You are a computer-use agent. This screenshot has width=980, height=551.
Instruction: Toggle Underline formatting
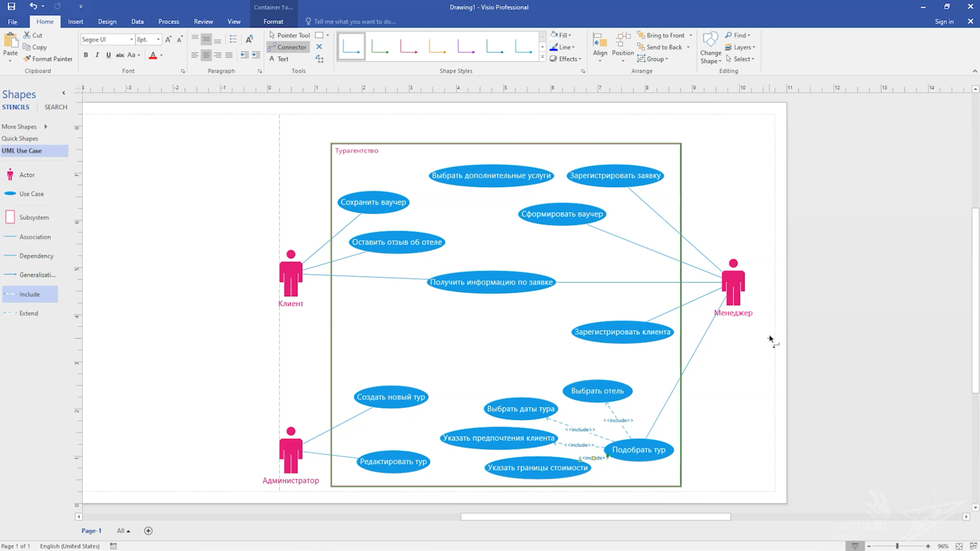click(x=108, y=55)
